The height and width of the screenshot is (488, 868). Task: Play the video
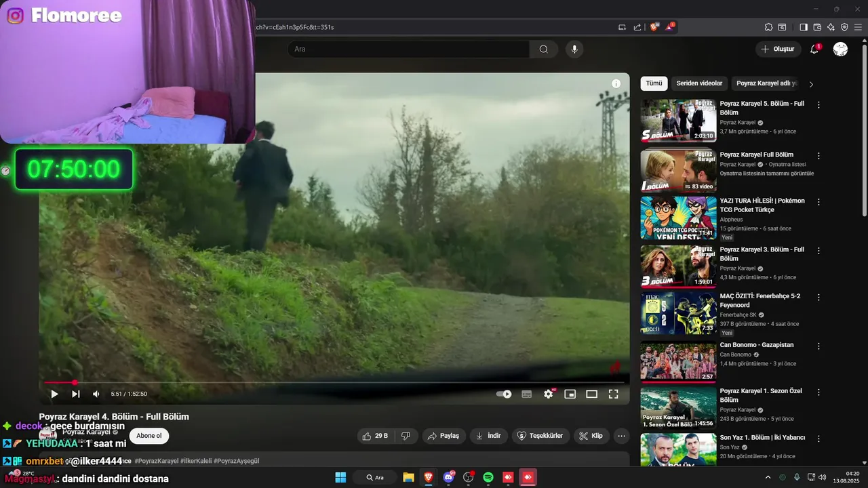pos(54,394)
